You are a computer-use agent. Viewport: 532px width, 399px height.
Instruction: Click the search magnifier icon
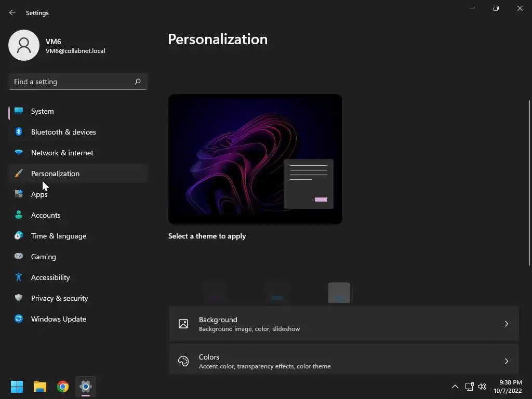(x=137, y=82)
